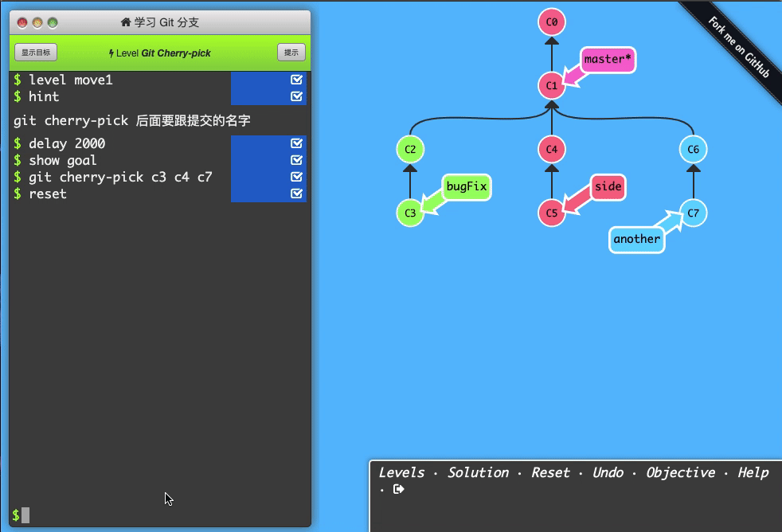This screenshot has height=532, width=782.
Task: Click the C5 commit where side points
Action: coord(551,213)
